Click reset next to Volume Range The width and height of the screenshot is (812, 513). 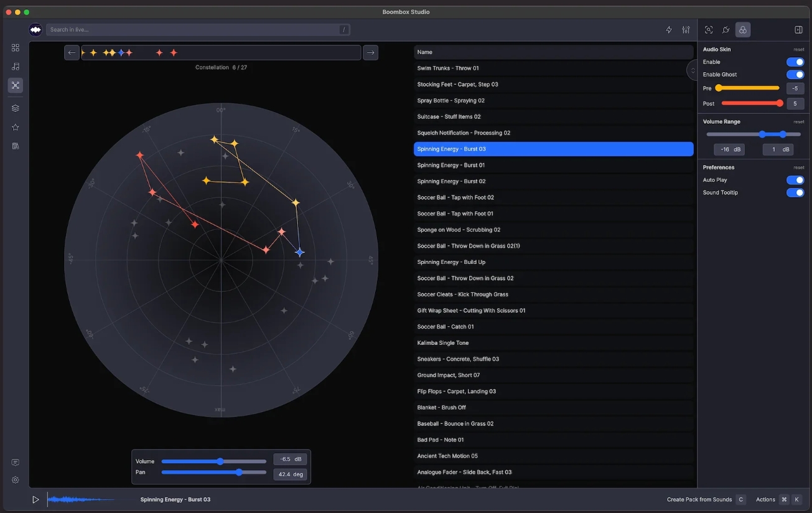798,122
